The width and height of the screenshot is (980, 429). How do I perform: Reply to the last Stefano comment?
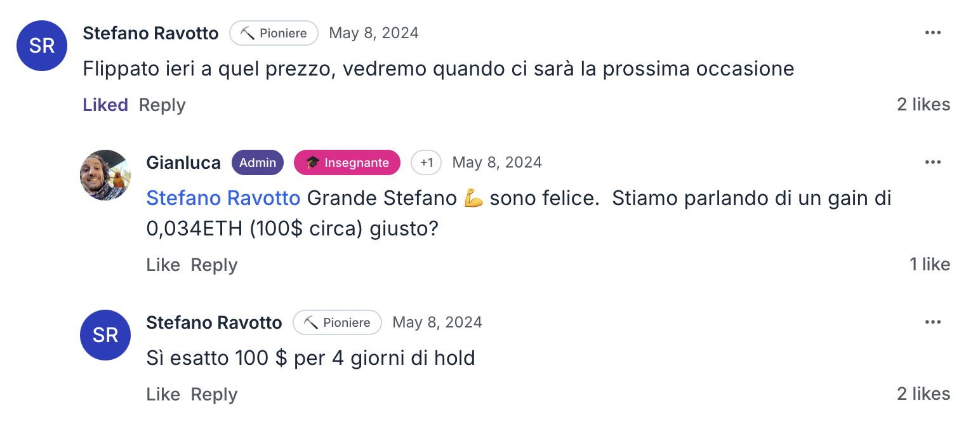coord(214,394)
